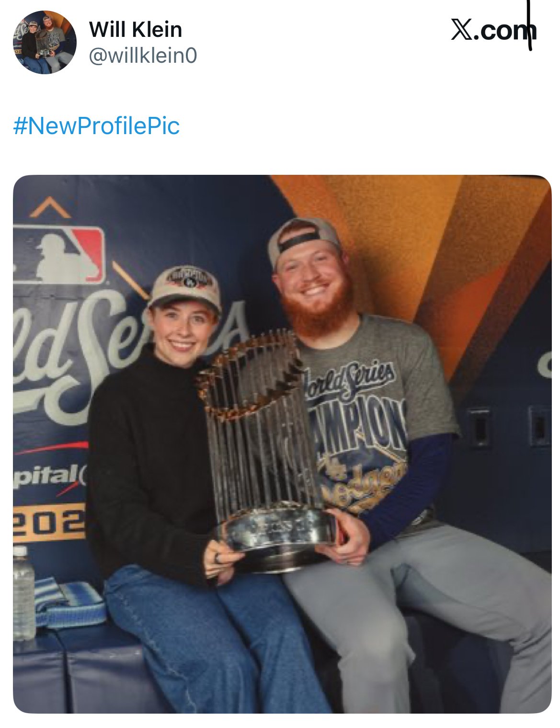Click the water bottle on the bench
This screenshot has height=728, width=560.
coord(23,593)
